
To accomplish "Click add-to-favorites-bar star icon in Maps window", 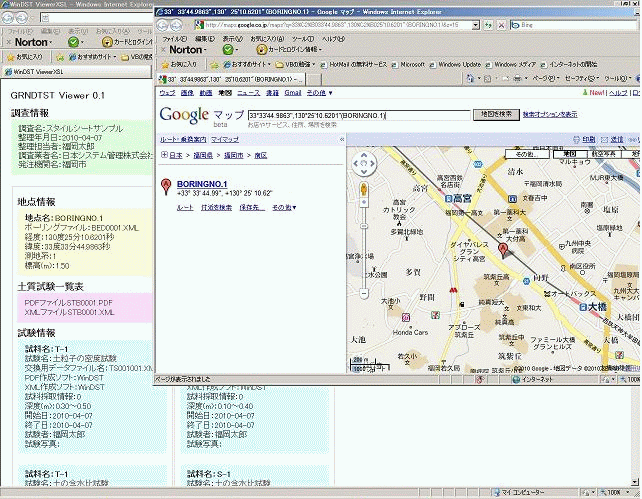I will (214, 64).
